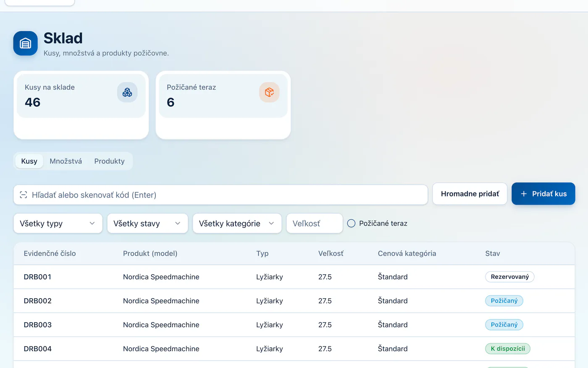The height and width of the screenshot is (368, 588).
Task: Click the cubes icon in Kusy na sklade card
Action: pos(127,92)
